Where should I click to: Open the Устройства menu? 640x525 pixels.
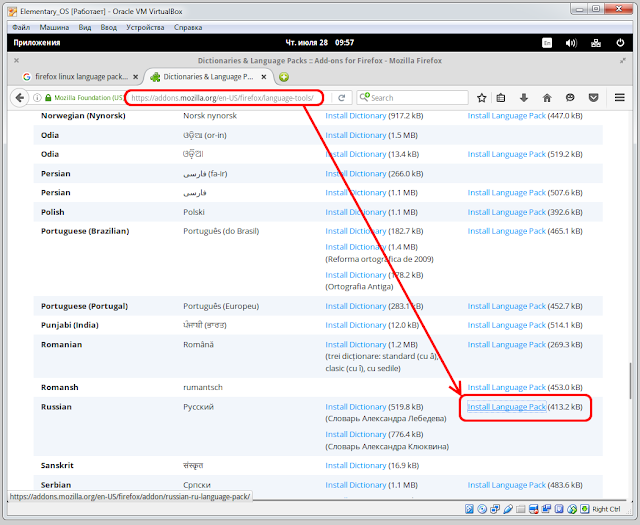(145, 27)
